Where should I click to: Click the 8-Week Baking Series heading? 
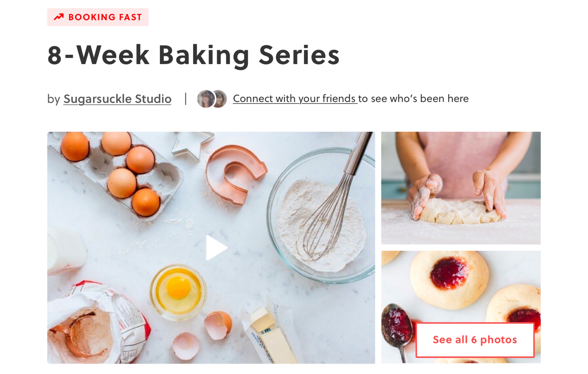pyautogui.click(x=193, y=55)
